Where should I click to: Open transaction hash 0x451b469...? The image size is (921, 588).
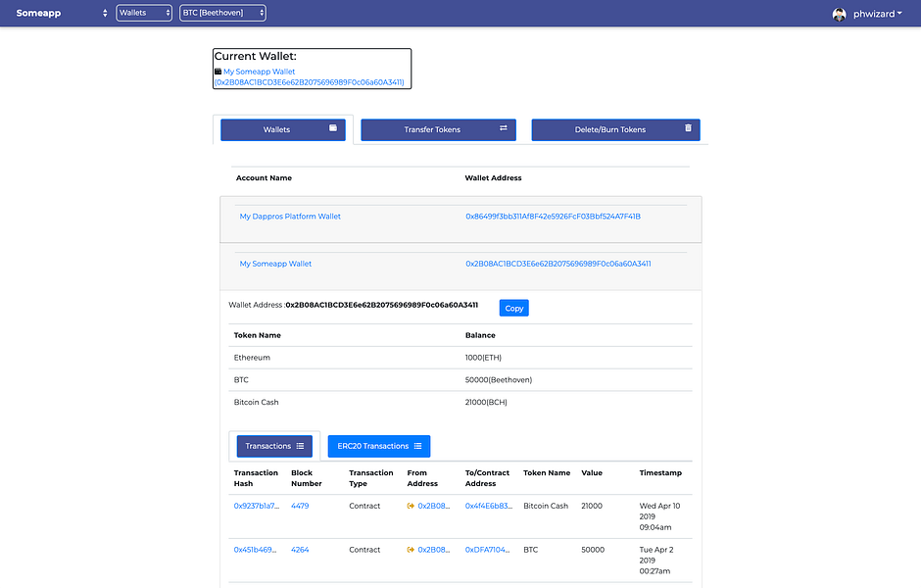tap(255, 550)
